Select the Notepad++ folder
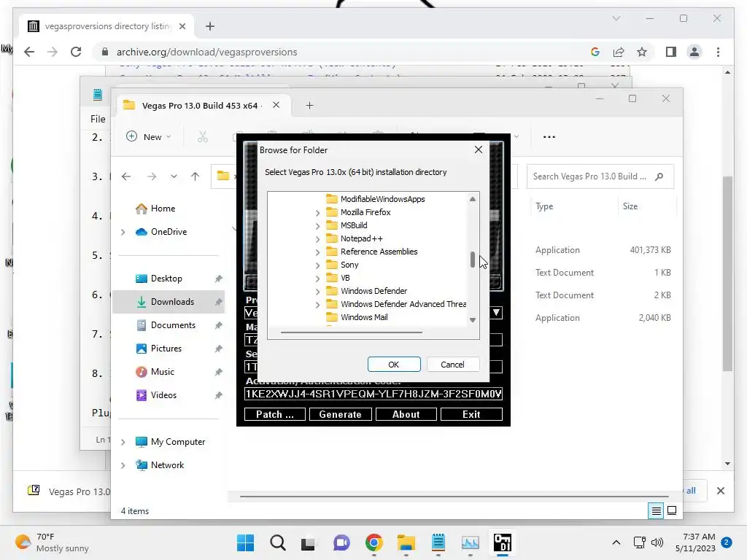Viewport: 747px width, 560px height. click(x=362, y=238)
